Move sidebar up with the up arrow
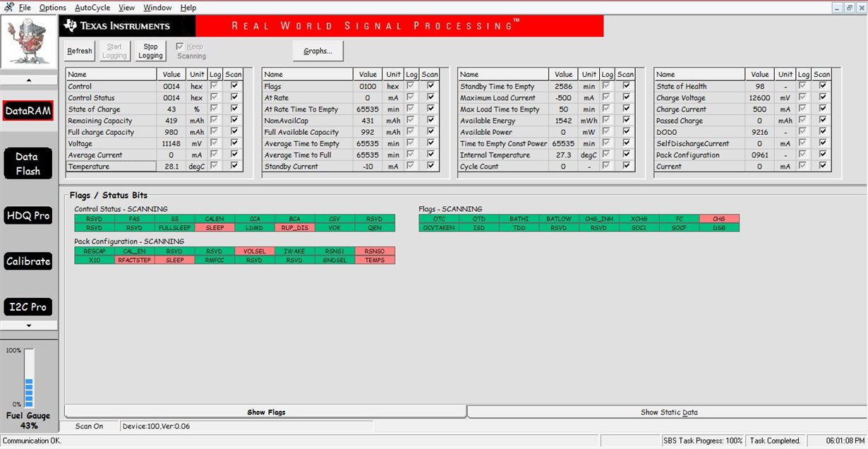 pyautogui.click(x=28, y=80)
